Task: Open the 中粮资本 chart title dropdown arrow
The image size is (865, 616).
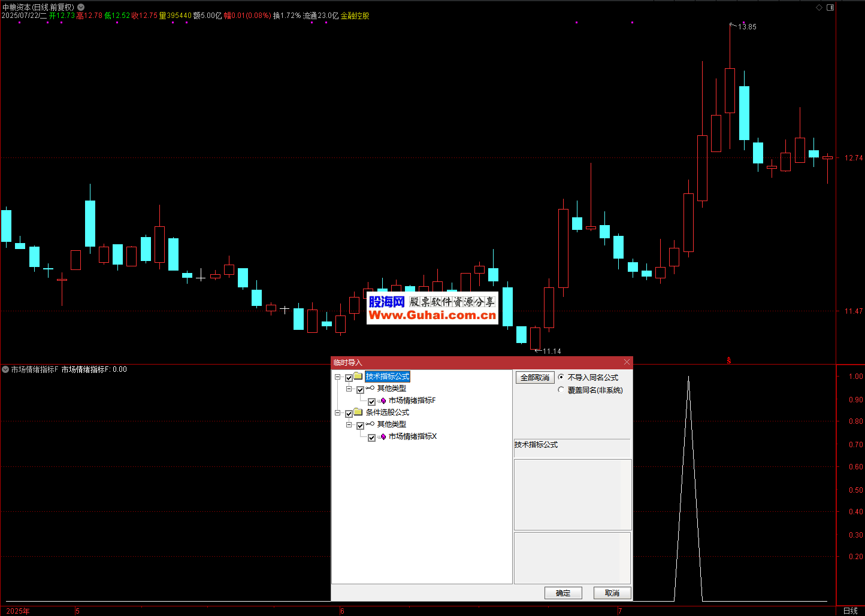Action: click(x=81, y=7)
